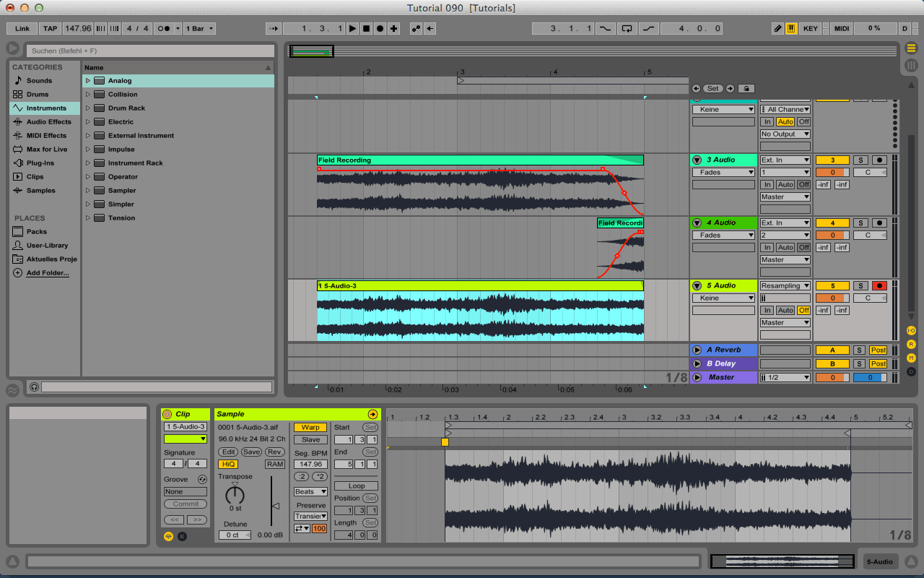Viewport: 924px width, 578px height.
Task: Expand the Drum Rack folder
Action: (88, 108)
